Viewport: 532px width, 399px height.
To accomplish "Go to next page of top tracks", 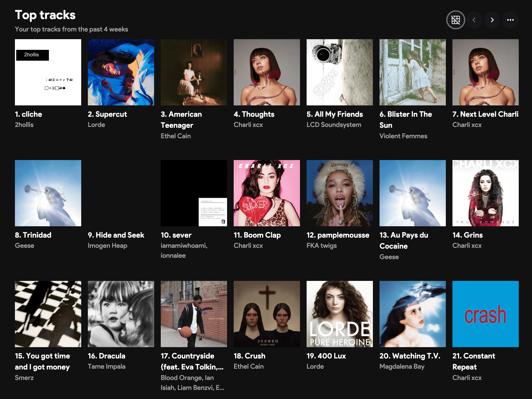I will 492,20.
